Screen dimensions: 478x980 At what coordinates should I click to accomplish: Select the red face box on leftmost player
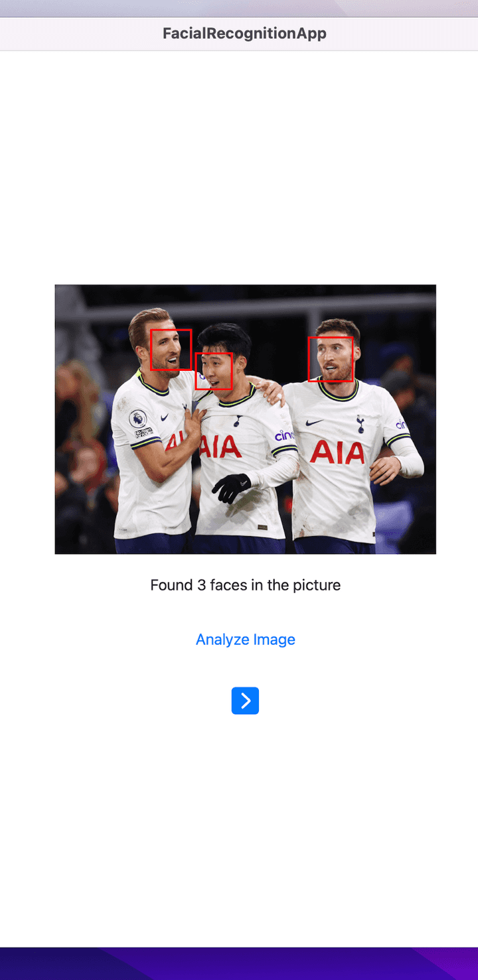171,350
